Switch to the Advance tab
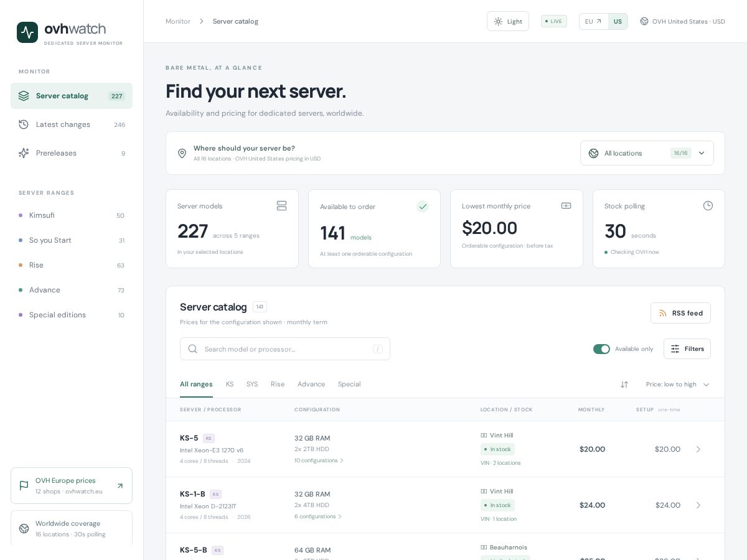 click(x=311, y=385)
